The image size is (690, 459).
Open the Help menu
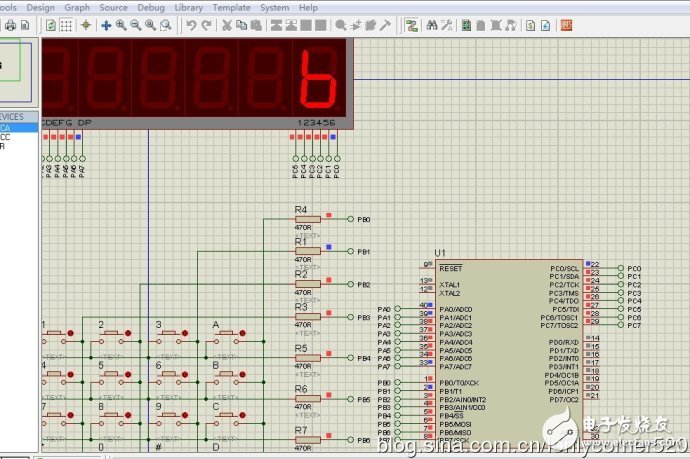[308, 7]
